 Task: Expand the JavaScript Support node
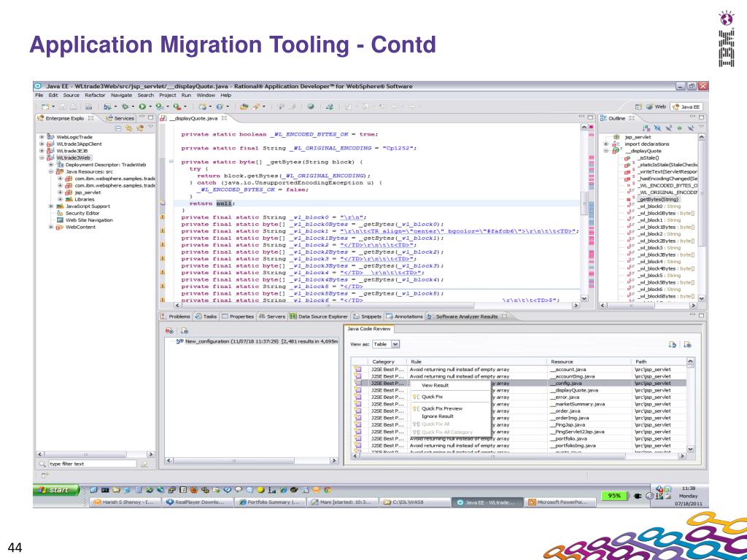tap(51, 206)
